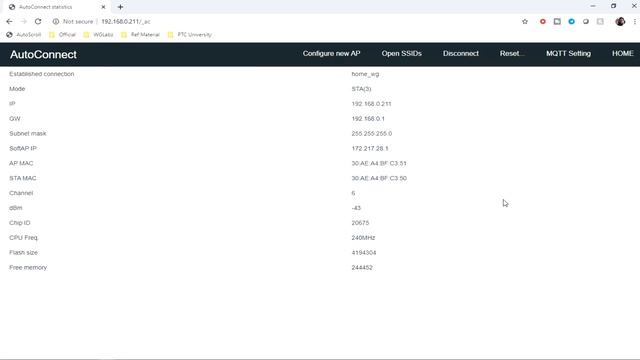Click the AP MAC address value
The image size is (640, 360).
point(379,163)
